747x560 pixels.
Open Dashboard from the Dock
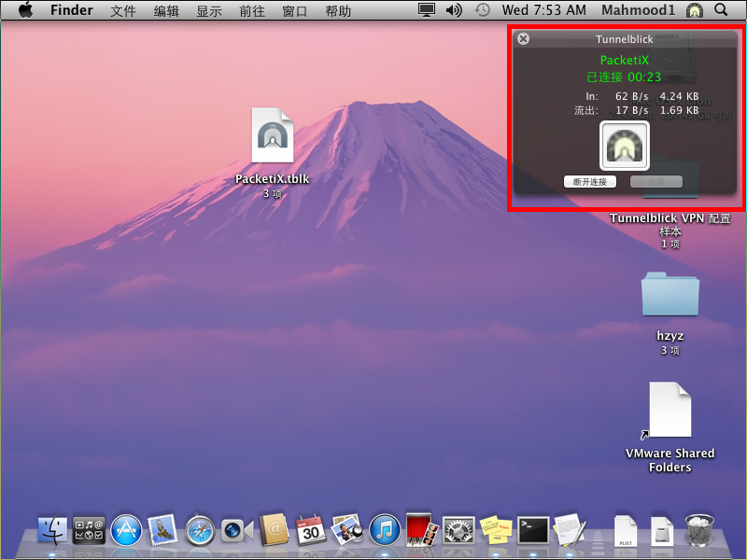[x=89, y=530]
